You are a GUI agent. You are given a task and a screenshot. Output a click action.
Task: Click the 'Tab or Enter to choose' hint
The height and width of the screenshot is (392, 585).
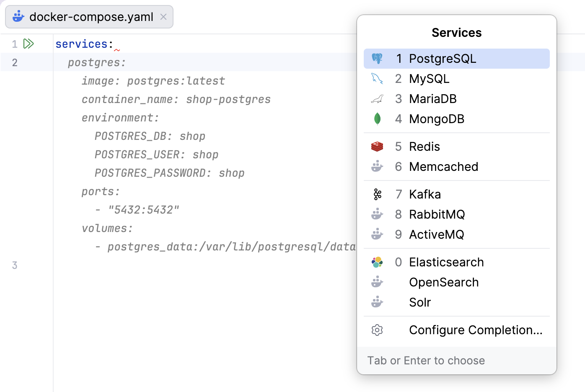[426, 361]
